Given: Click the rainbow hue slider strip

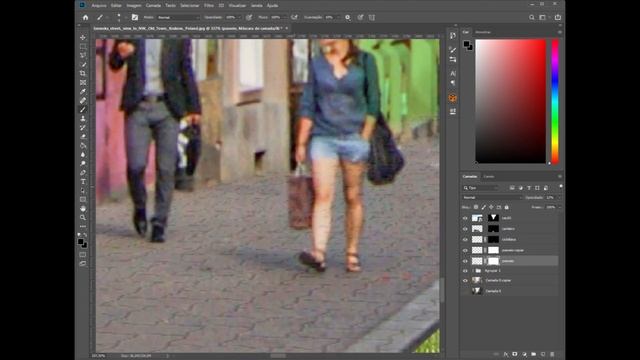Looking at the screenshot, I should coord(555,102).
